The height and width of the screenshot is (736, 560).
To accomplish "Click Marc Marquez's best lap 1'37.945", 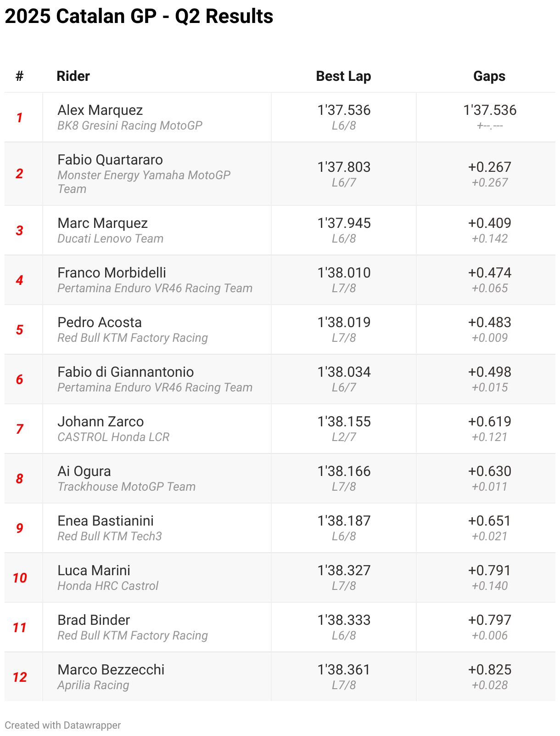I will pyautogui.click(x=344, y=223).
